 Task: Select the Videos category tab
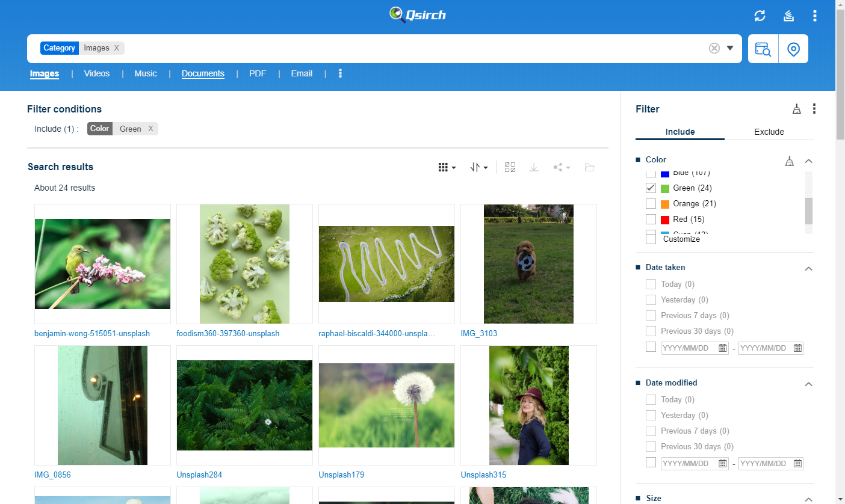pyautogui.click(x=97, y=73)
